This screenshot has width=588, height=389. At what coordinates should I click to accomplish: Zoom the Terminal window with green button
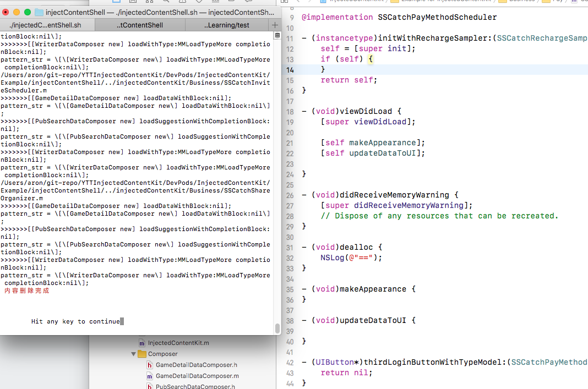click(28, 12)
